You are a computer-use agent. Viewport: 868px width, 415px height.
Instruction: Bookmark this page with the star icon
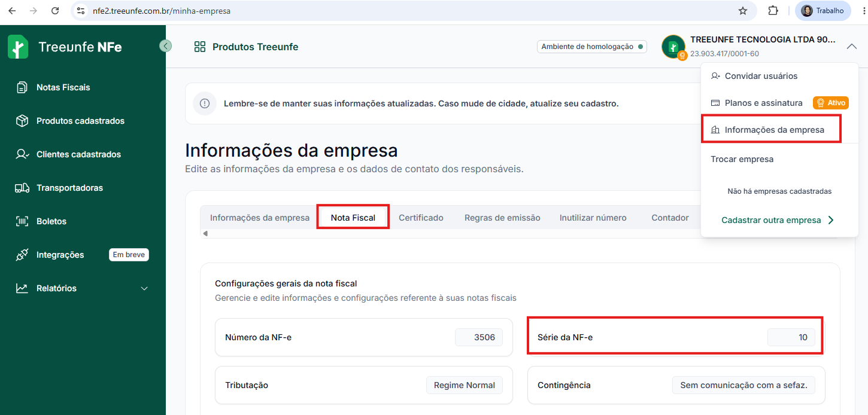743,11
